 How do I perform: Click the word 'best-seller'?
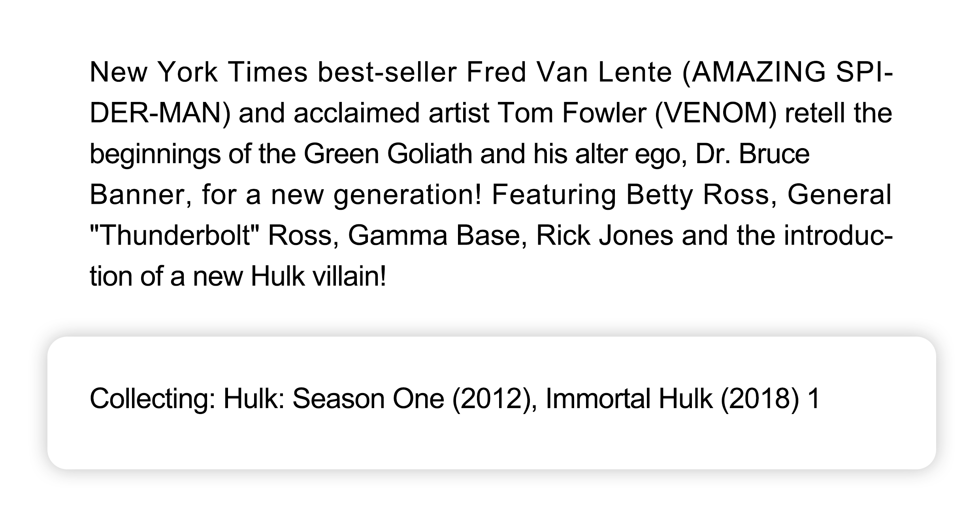(x=387, y=72)
